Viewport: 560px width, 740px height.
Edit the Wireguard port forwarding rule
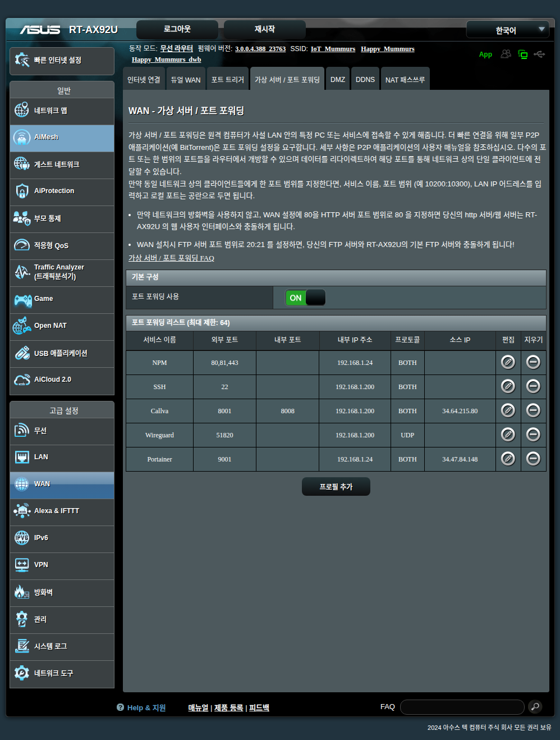tap(508, 435)
